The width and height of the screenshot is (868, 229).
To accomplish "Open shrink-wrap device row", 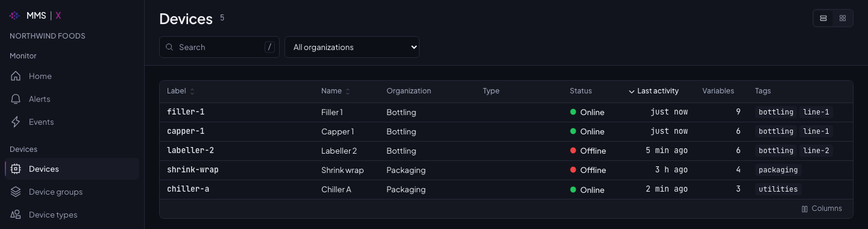I will [506, 170].
